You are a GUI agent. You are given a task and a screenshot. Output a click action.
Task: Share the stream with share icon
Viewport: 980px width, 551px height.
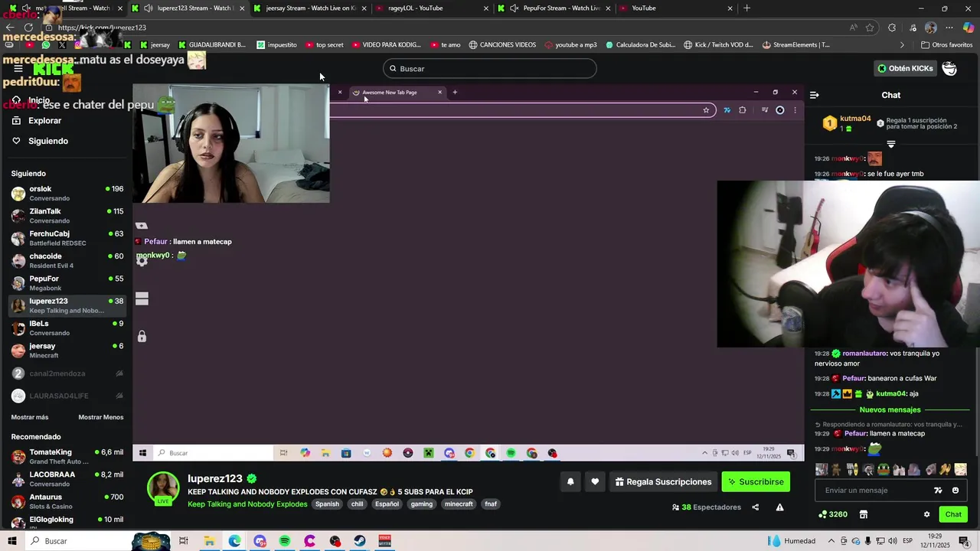[x=755, y=507]
